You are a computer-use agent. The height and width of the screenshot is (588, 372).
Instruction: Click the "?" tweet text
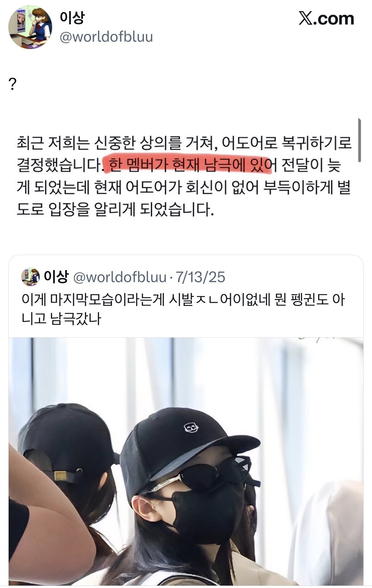coord(13,84)
